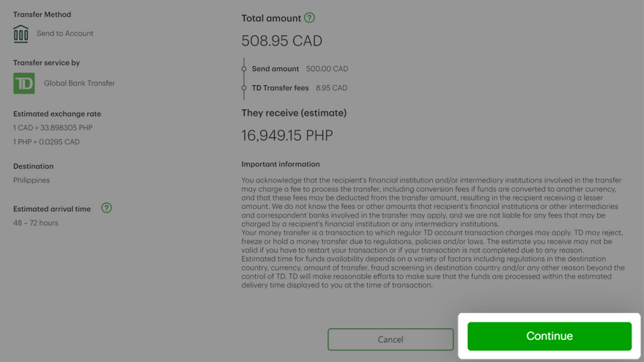
Task: Click the They receive (estimate) heading
Action: pos(294,113)
